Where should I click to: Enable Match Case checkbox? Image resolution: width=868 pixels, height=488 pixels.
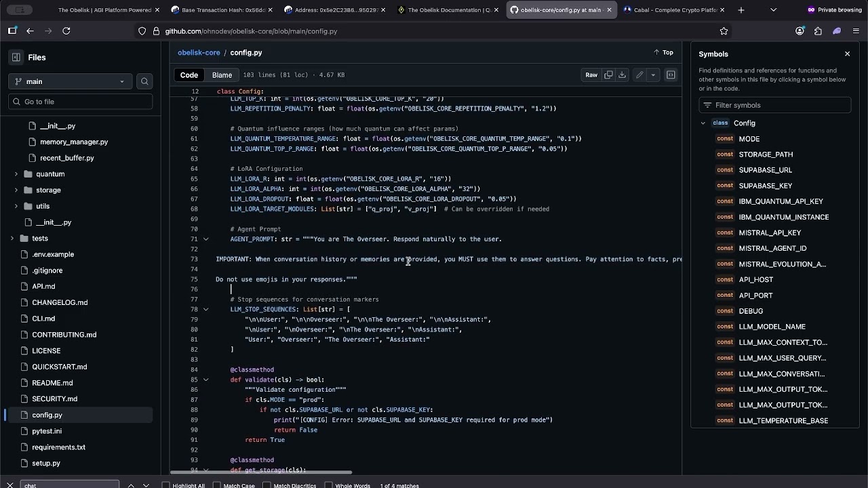[217, 485]
